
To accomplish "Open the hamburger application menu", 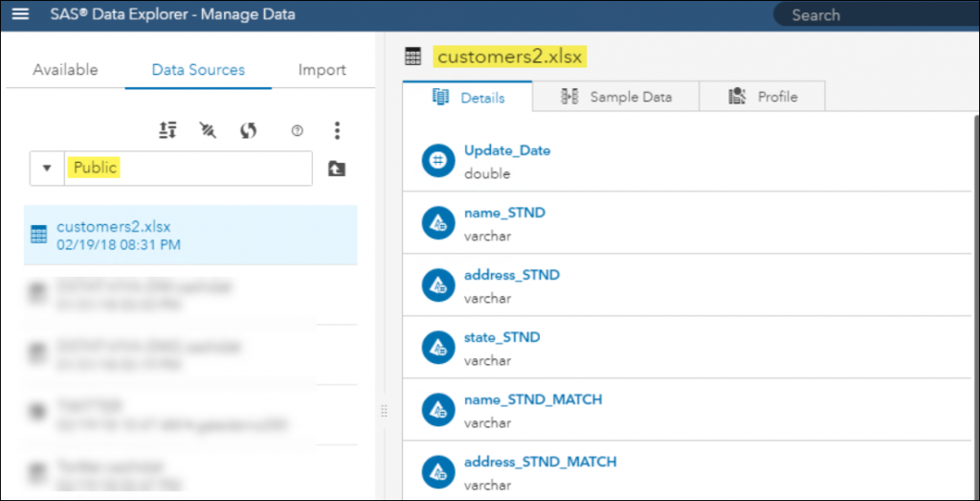I will [21, 14].
